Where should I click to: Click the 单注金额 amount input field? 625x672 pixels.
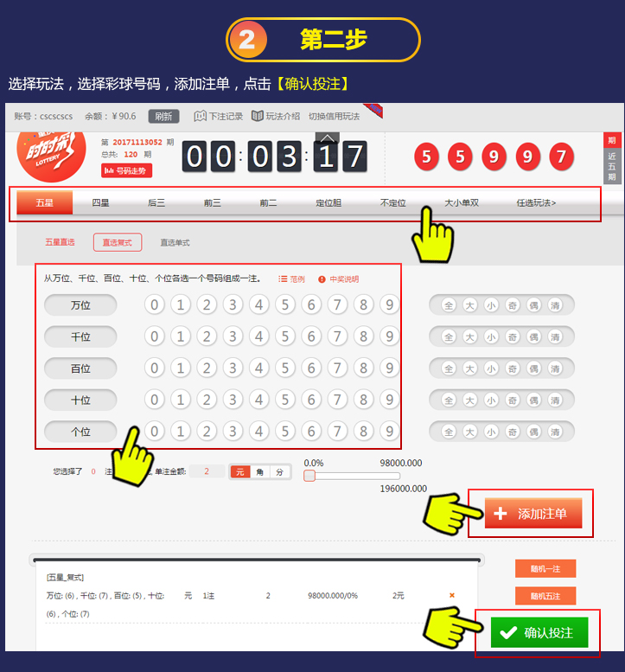[x=207, y=471]
